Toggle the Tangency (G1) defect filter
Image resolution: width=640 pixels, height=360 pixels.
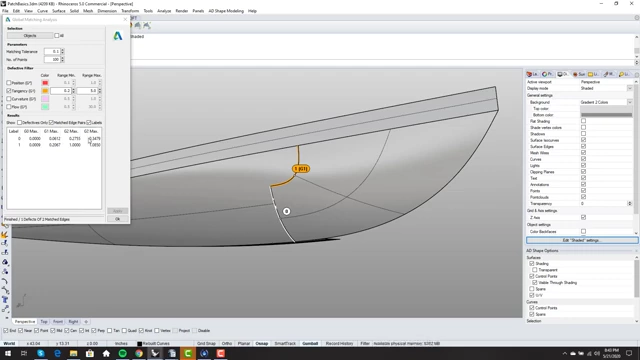click(9, 91)
